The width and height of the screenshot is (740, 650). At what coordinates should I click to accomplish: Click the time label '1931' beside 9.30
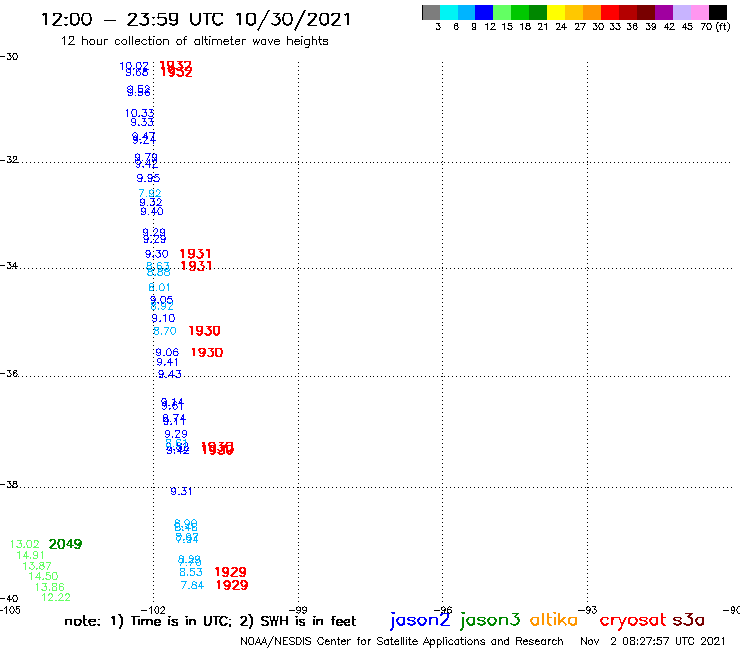[195, 254]
